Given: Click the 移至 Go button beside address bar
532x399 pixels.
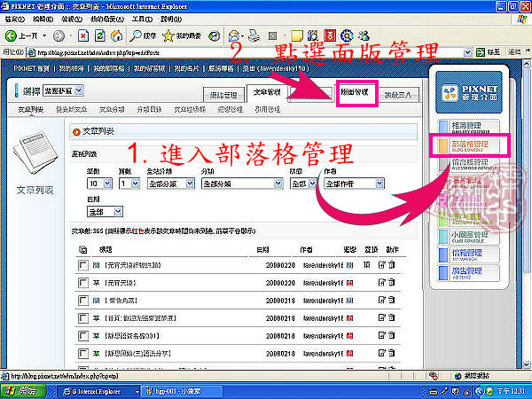Looking at the screenshot, I should [x=489, y=52].
